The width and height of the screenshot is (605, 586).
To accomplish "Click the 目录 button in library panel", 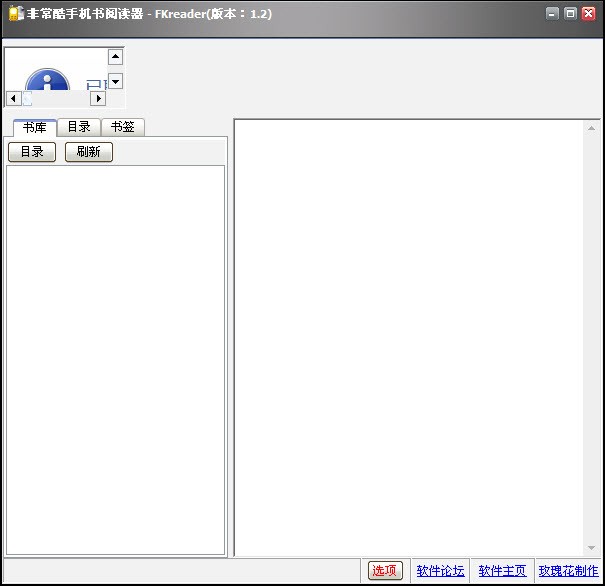I will pyautogui.click(x=32, y=152).
